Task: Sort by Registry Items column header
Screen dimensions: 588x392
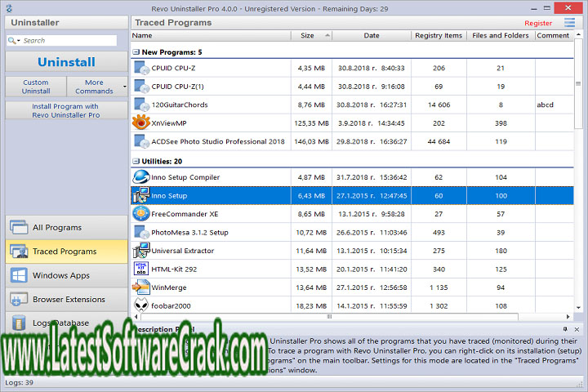Action: point(439,36)
